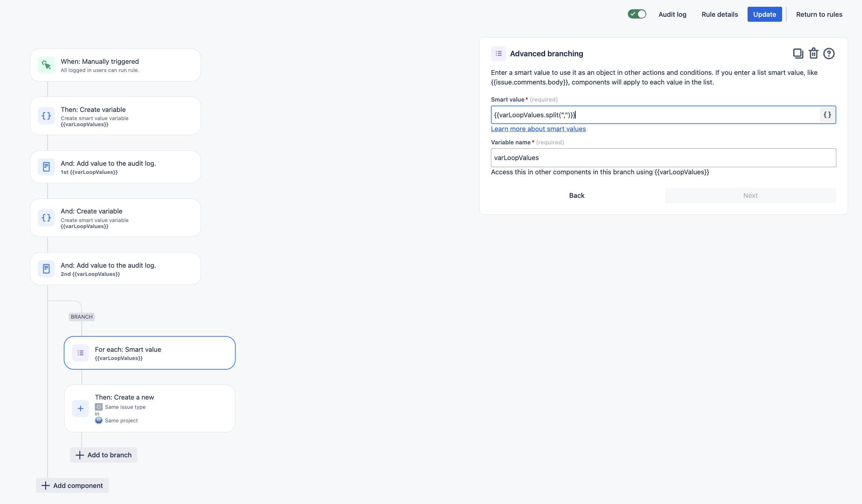Click the trash delete component icon
The width and height of the screenshot is (862, 504).
point(813,53)
